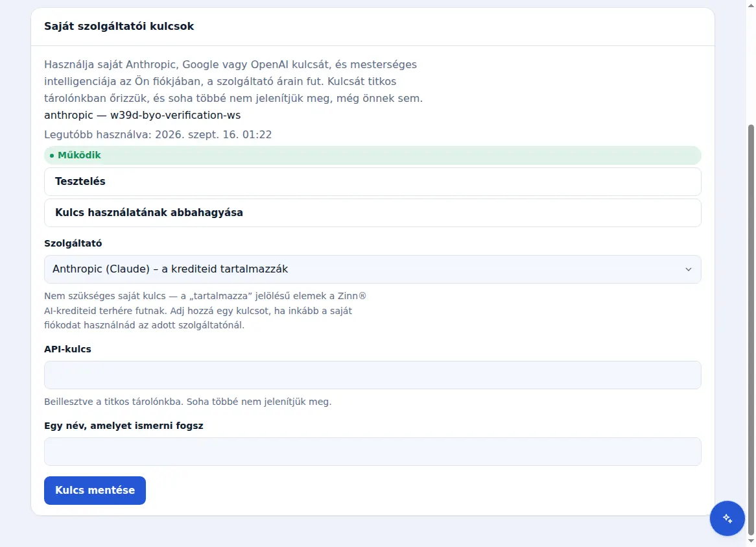Click the page vertical scrollbar thumb
Viewport: 756px width, 547px height.
point(751,329)
